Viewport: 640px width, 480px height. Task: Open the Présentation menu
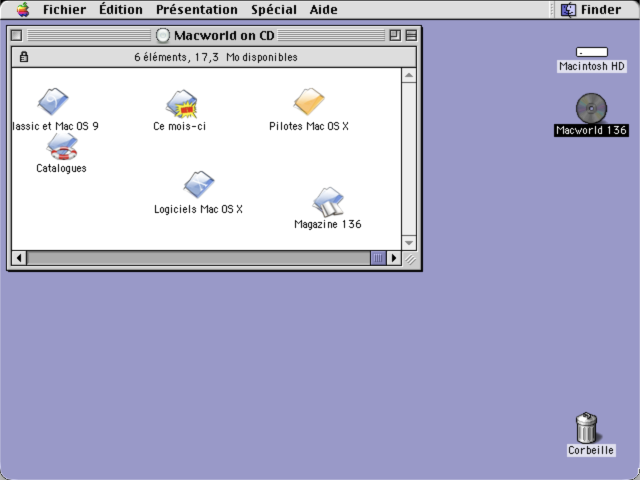pyautogui.click(x=197, y=9)
